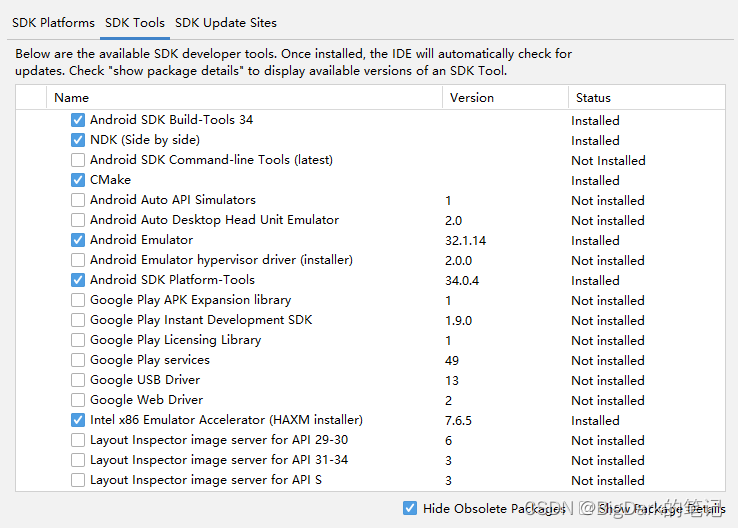Select the 'Android SDK Build-Tools 34' row name
The image size is (738, 528).
click(171, 120)
